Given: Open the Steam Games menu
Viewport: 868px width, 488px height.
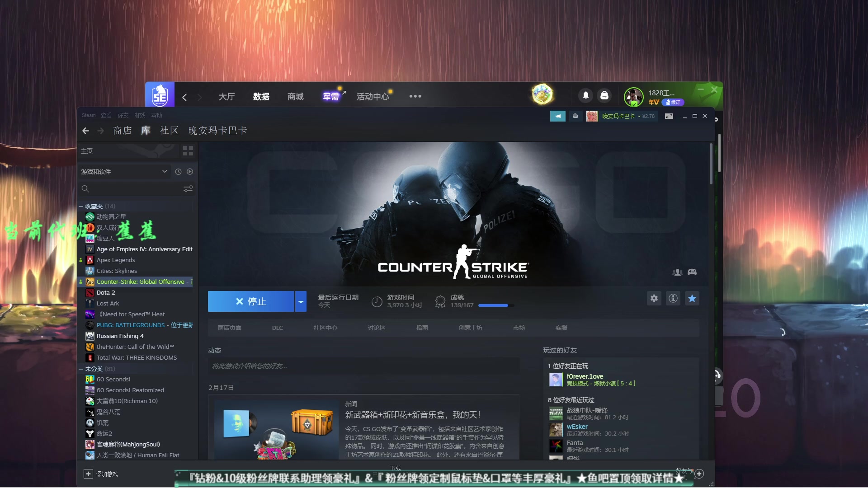Looking at the screenshot, I should point(140,116).
